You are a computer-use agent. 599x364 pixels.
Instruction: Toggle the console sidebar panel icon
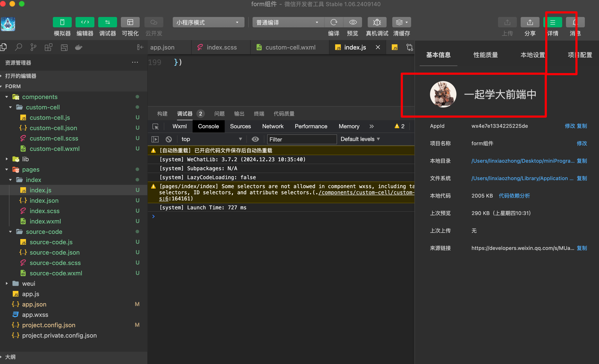(155, 139)
